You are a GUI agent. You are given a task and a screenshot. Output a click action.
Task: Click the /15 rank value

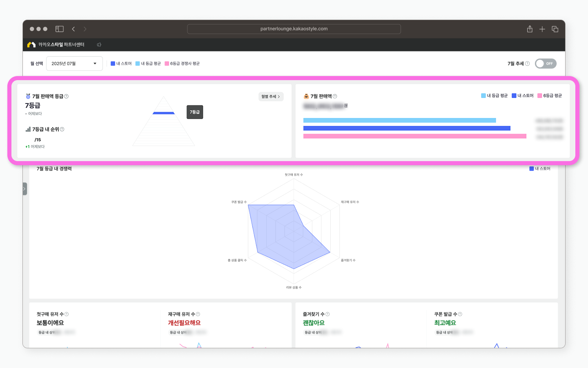[38, 140]
